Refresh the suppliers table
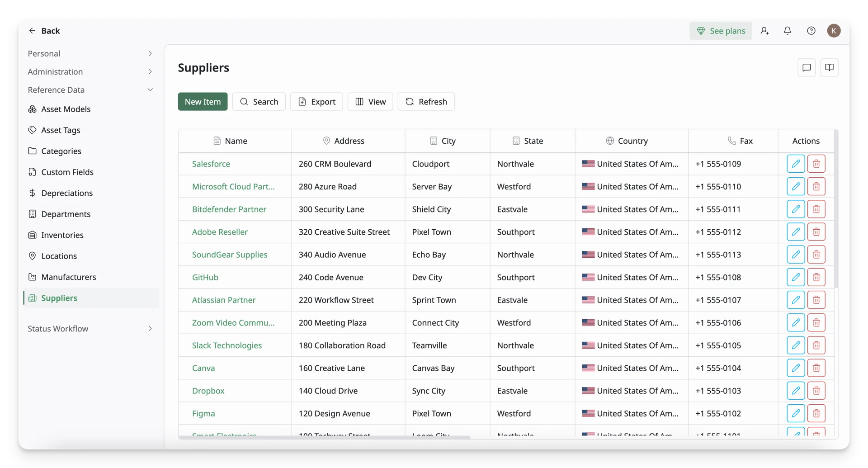The image size is (868, 468). tap(426, 102)
